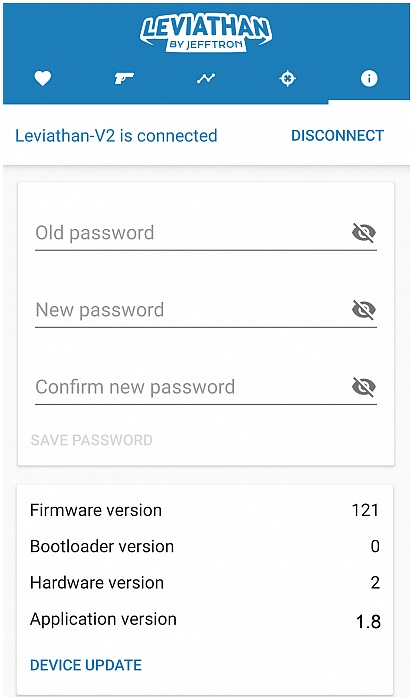Click the Bootloader version row
The width and height of the screenshot is (413, 697).
[x=204, y=546]
